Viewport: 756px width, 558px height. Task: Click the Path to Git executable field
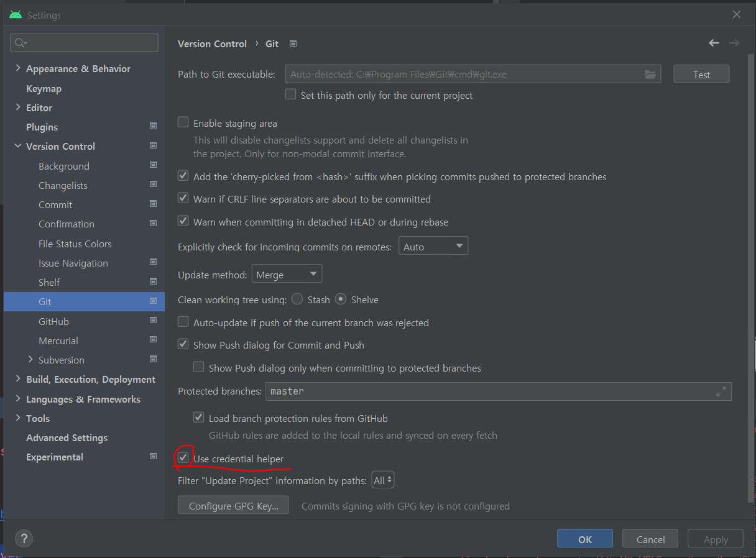tap(472, 75)
